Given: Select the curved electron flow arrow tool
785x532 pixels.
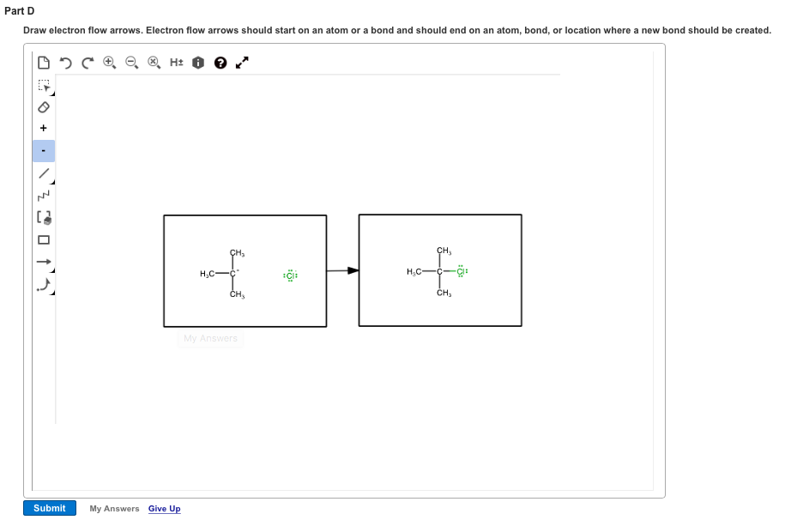Looking at the screenshot, I should 44,285.
